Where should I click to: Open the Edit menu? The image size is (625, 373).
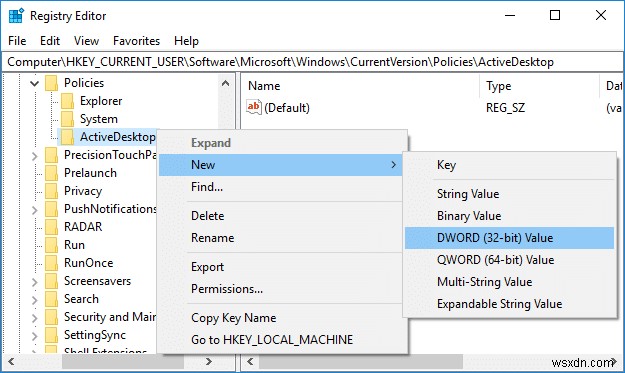(x=50, y=41)
